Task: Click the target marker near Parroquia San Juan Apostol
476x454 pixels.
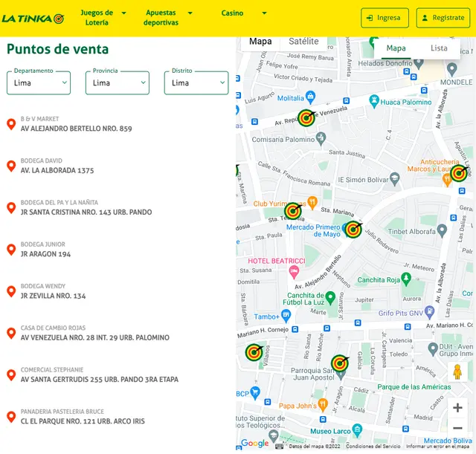Action: pos(340,363)
